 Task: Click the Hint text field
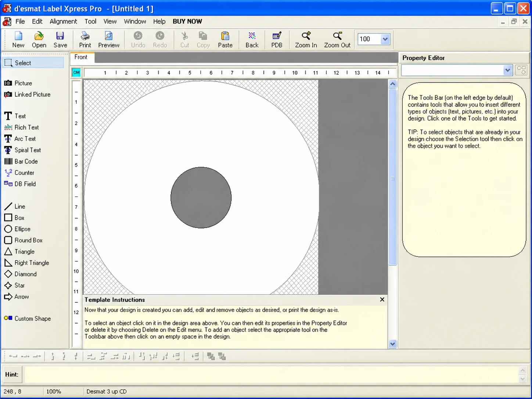[x=271, y=374]
